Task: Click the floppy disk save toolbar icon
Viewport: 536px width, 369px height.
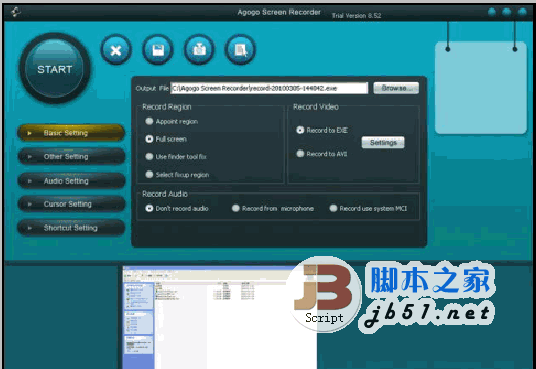Action: [x=158, y=50]
